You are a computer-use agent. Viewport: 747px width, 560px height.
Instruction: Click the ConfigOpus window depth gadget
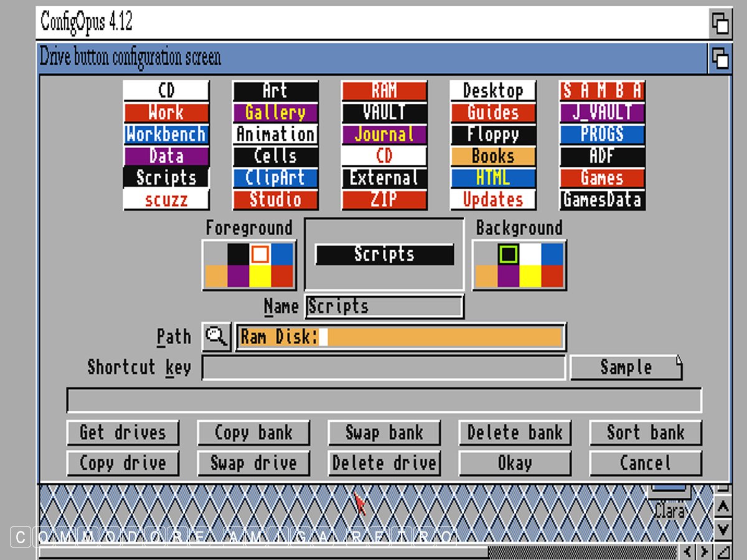click(720, 24)
